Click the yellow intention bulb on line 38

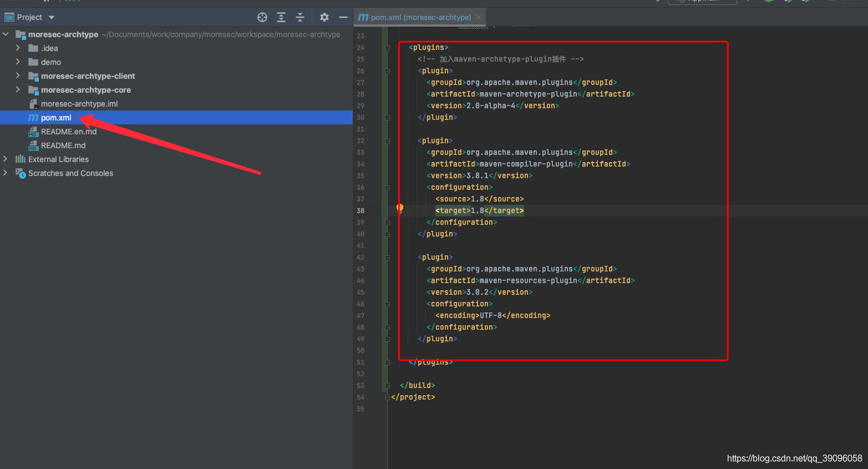coord(400,209)
